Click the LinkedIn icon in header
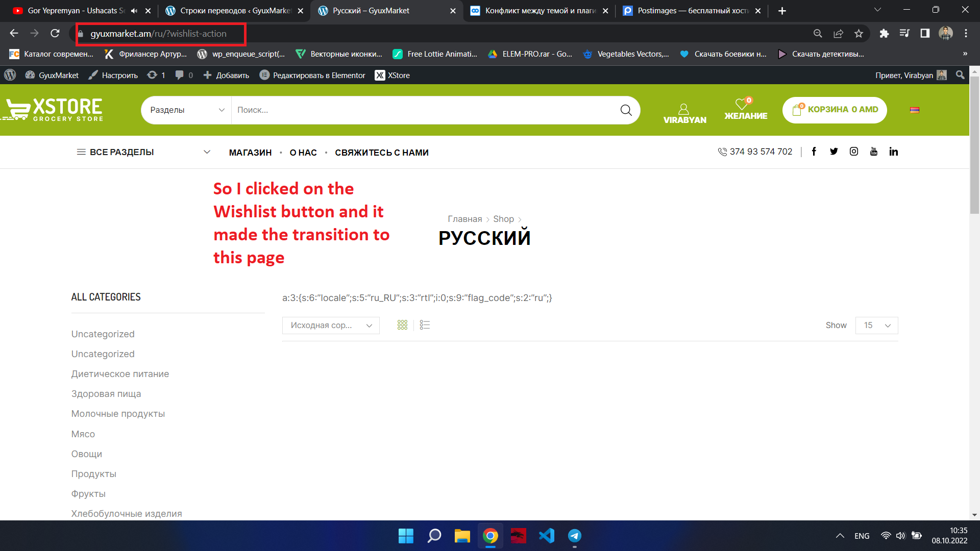Screen dimensions: 980x551 pos(893,152)
